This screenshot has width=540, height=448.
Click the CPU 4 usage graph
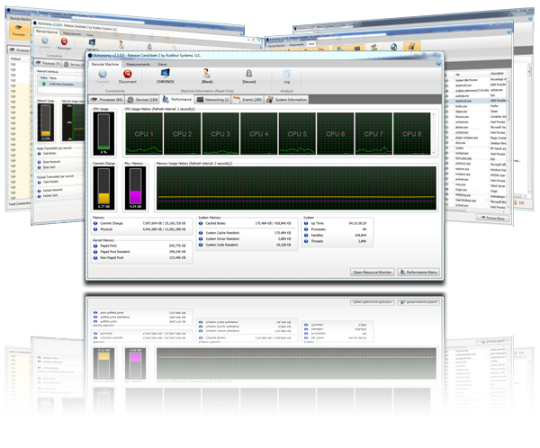[259, 134]
